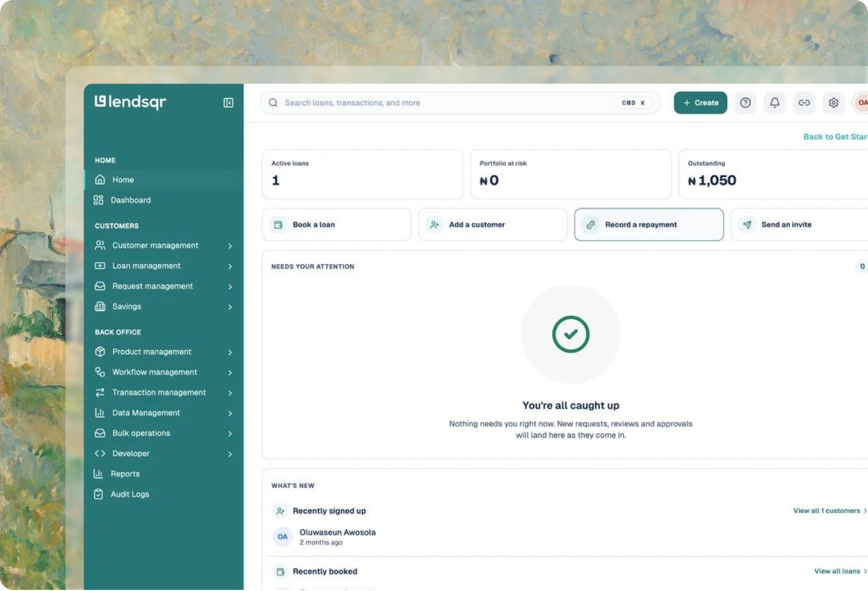Open View all 1 customers link
The width and height of the screenshot is (868, 591).
[x=830, y=511]
